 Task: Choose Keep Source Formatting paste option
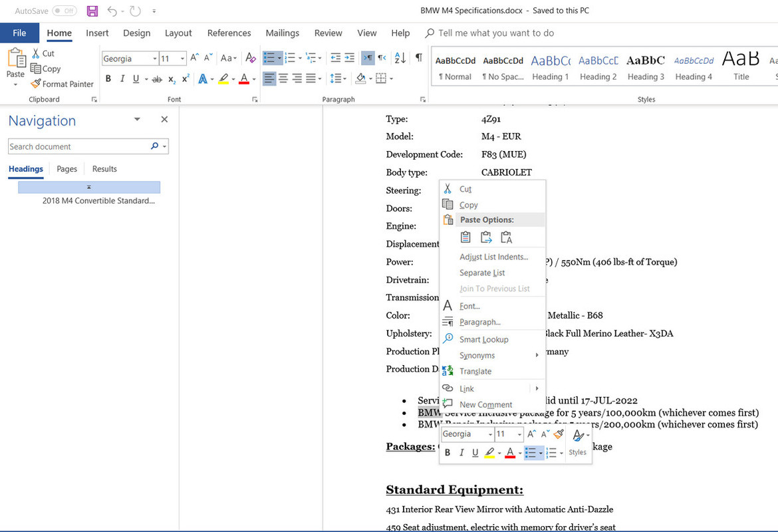tap(465, 237)
